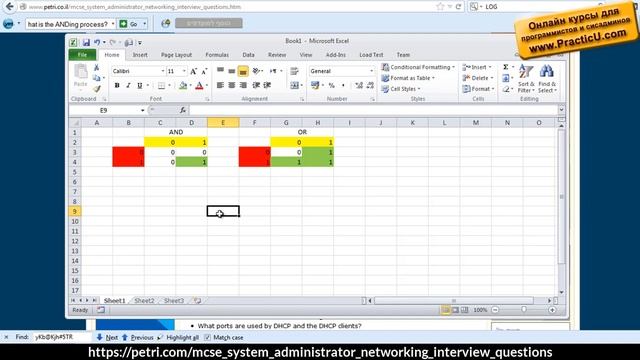
Task: Switch to Normal view in status bar
Action: [446, 310]
